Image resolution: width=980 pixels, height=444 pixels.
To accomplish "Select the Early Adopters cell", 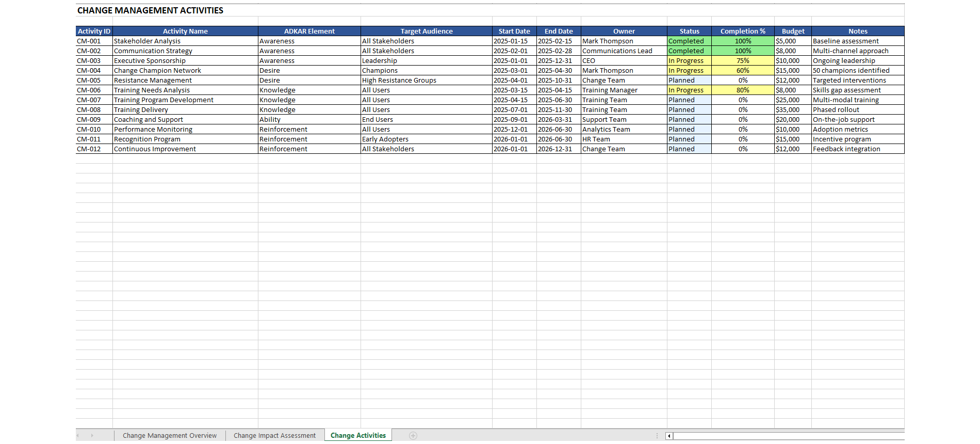I will point(427,139).
